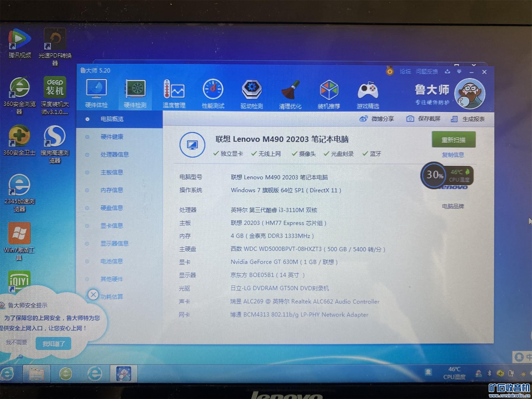Viewport: 532px width, 399px height.
Task: Click 生成报表 generate report button
Action: tap(468, 119)
